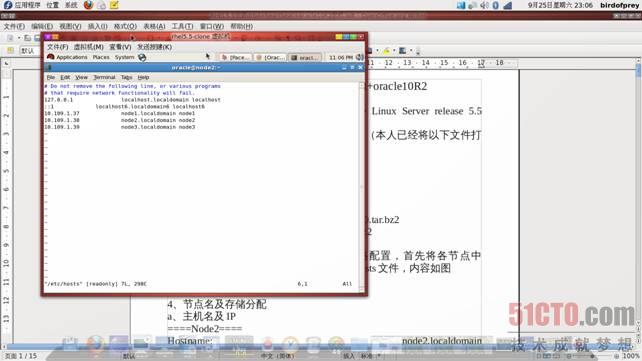Click the network signal icon in system tray
Image resolution: width=642 pixels, height=361 pixels.
[x=508, y=5]
